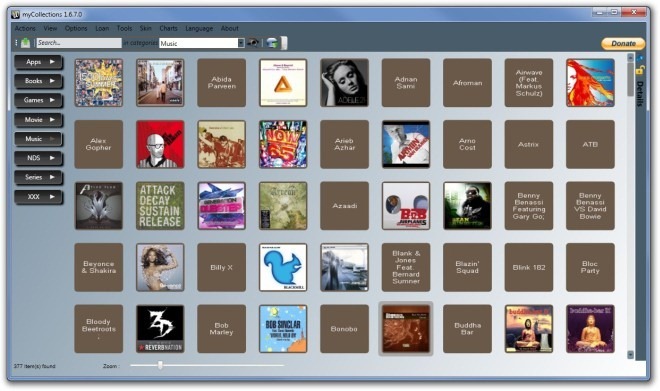Open the Music categories dropdown
Screen dimensions: 660x391
click(241, 43)
